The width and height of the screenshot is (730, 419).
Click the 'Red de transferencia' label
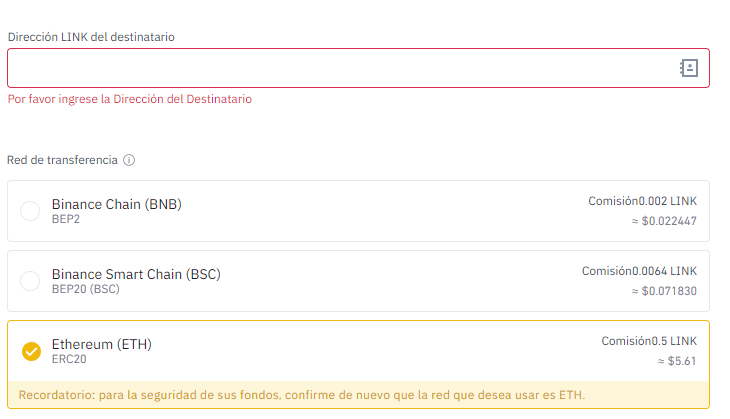pyautogui.click(x=62, y=160)
